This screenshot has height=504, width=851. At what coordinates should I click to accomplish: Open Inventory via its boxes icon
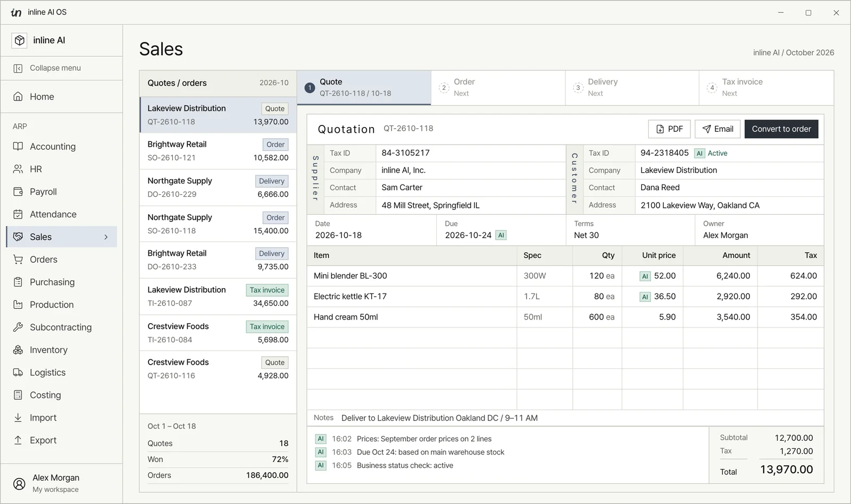click(18, 350)
